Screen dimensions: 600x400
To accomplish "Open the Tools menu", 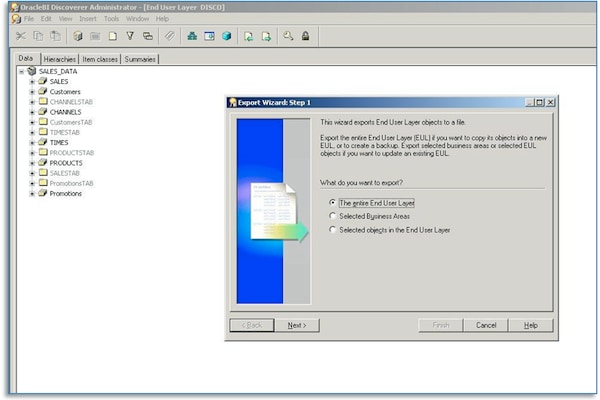I will pos(111,19).
